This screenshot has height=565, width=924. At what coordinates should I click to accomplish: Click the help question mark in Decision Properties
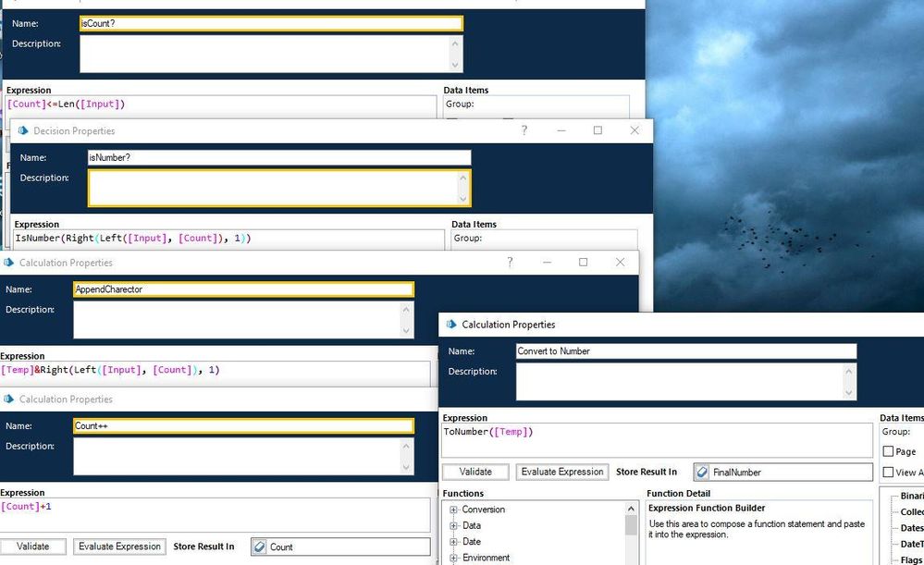coord(524,130)
